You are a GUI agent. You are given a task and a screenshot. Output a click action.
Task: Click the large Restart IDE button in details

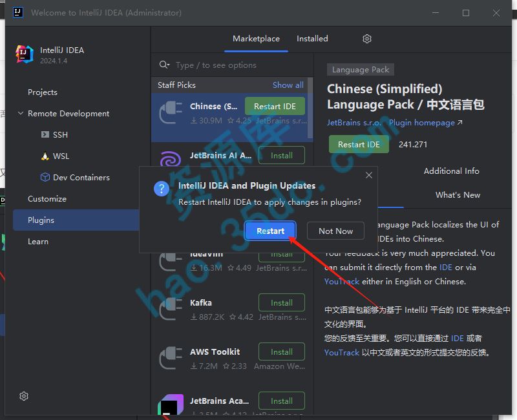coord(359,144)
